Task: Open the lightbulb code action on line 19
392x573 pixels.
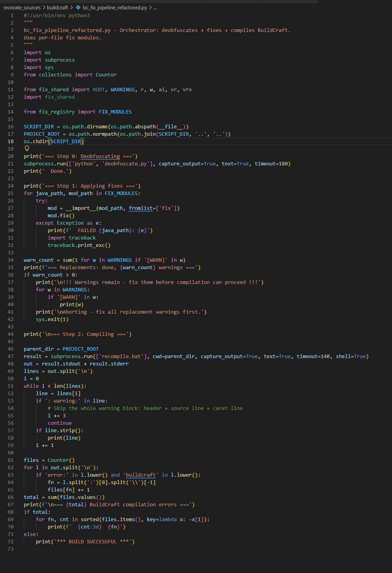Action: 27,149
